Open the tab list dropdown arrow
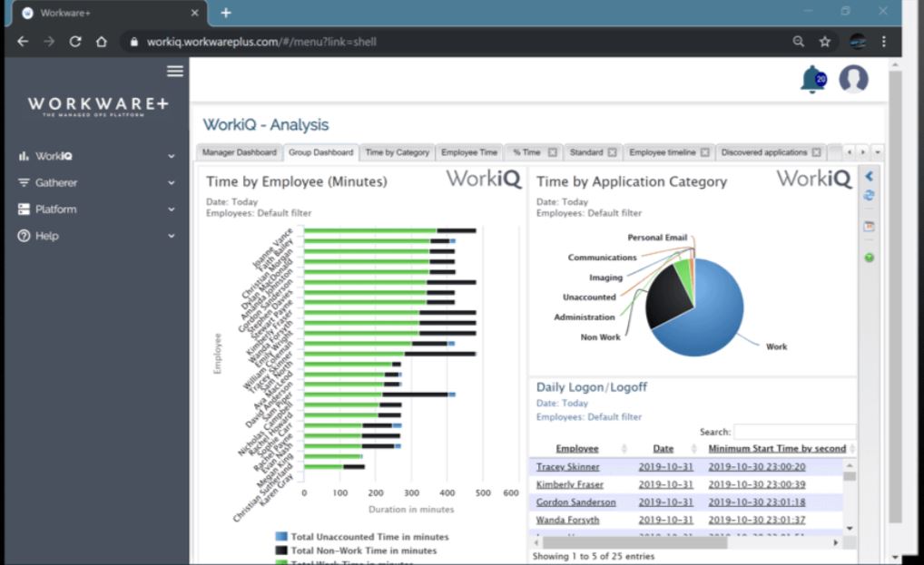This screenshot has height=565, width=924. click(878, 152)
